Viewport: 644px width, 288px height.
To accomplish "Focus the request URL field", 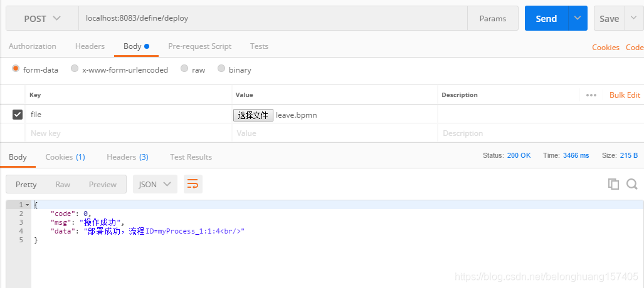I will pos(273,18).
